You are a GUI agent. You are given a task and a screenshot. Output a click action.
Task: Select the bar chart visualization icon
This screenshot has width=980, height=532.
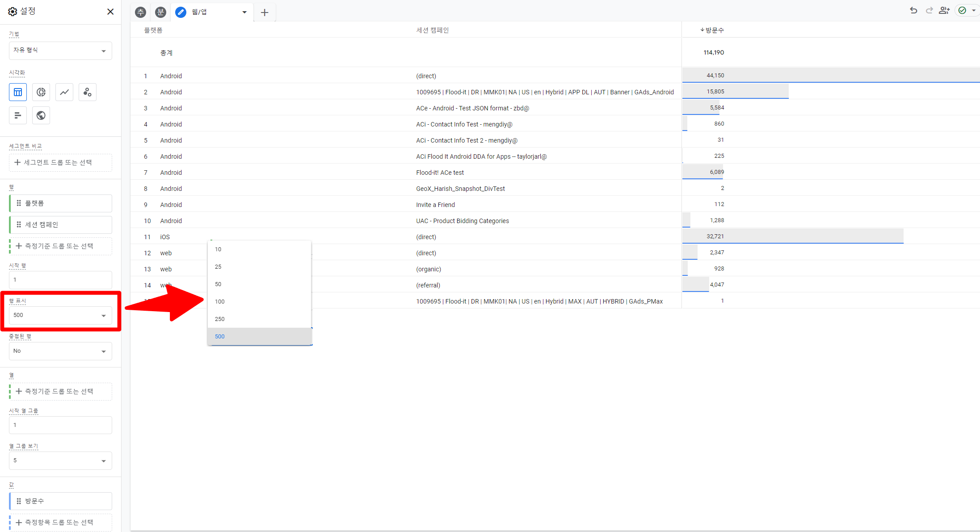pos(18,115)
